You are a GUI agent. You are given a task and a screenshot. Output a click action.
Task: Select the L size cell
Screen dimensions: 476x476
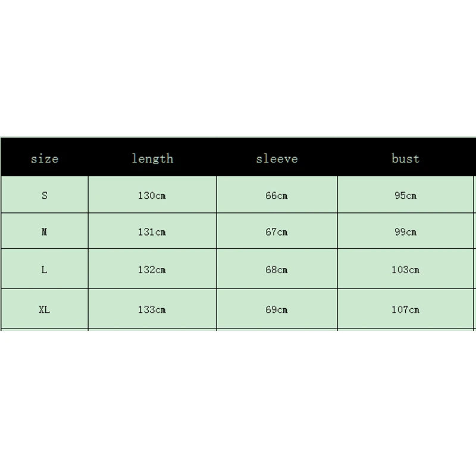pyautogui.click(x=45, y=270)
